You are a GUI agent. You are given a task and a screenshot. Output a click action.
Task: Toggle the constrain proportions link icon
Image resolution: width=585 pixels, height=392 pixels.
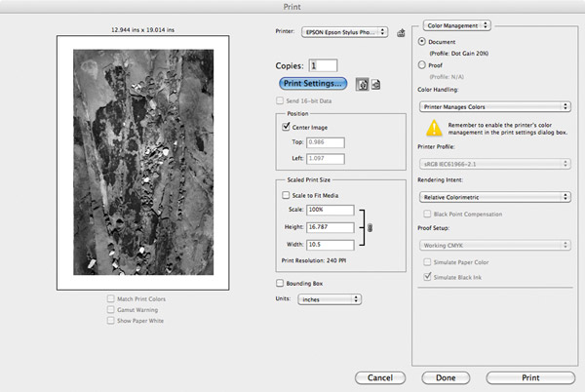coord(370,227)
